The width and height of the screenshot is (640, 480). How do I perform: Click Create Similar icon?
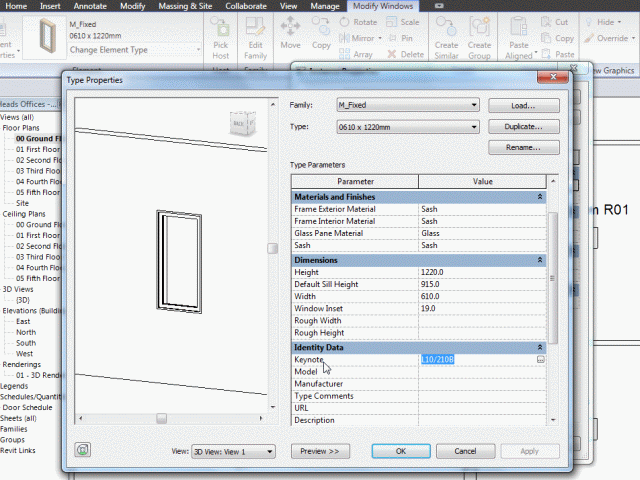(446, 26)
